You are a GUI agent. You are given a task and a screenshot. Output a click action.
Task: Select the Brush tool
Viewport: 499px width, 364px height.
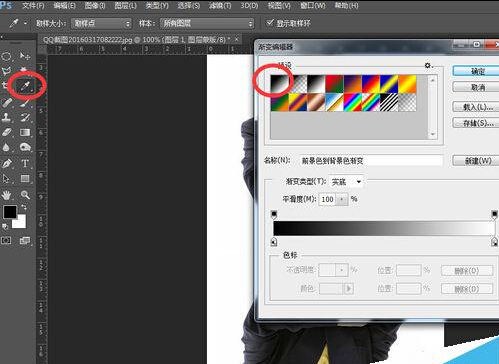pyautogui.click(x=25, y=102)
